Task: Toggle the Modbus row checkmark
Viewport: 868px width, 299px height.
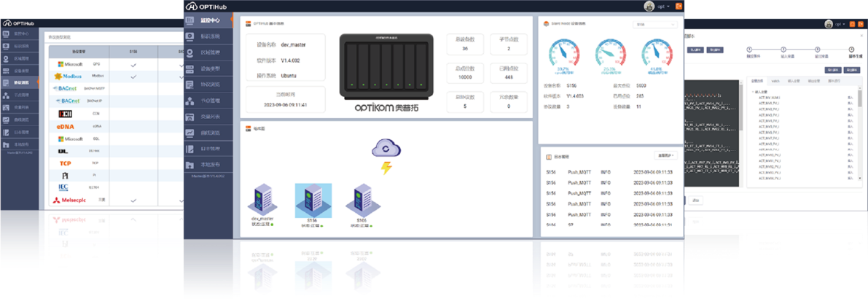Action: click(x=133, y=77)
